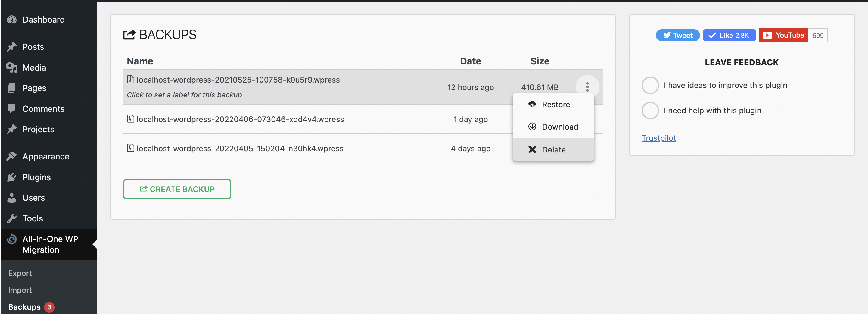Click the Comments bubble icon

coord(12,108)
